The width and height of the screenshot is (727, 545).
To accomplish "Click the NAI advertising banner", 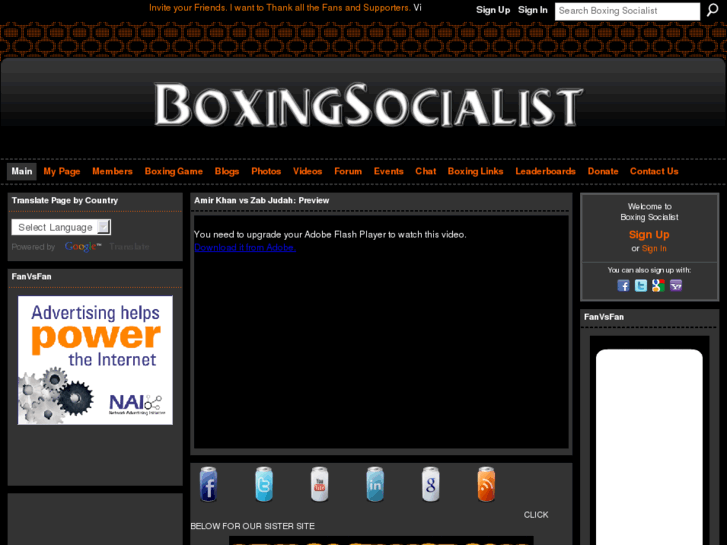I will (x=95, y=360).
